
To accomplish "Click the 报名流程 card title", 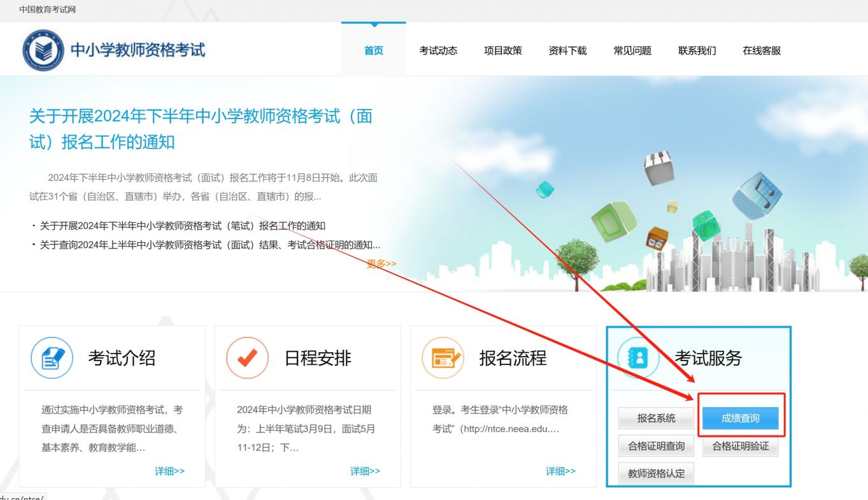I will pos(513,358).
